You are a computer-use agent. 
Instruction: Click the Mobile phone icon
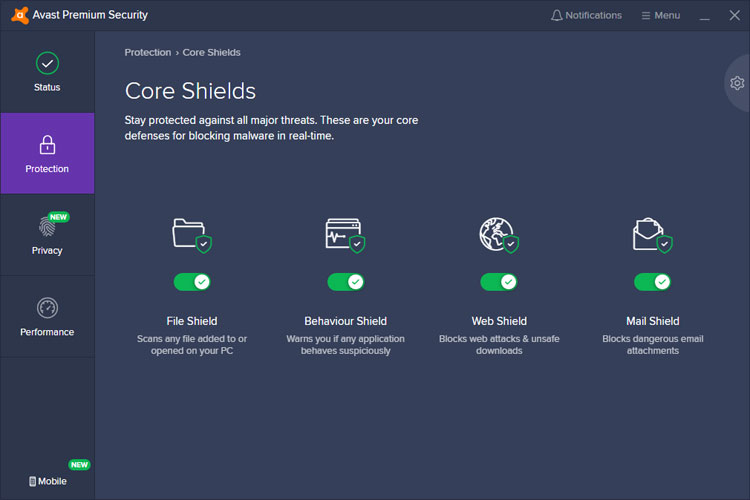tap(32, 481)
